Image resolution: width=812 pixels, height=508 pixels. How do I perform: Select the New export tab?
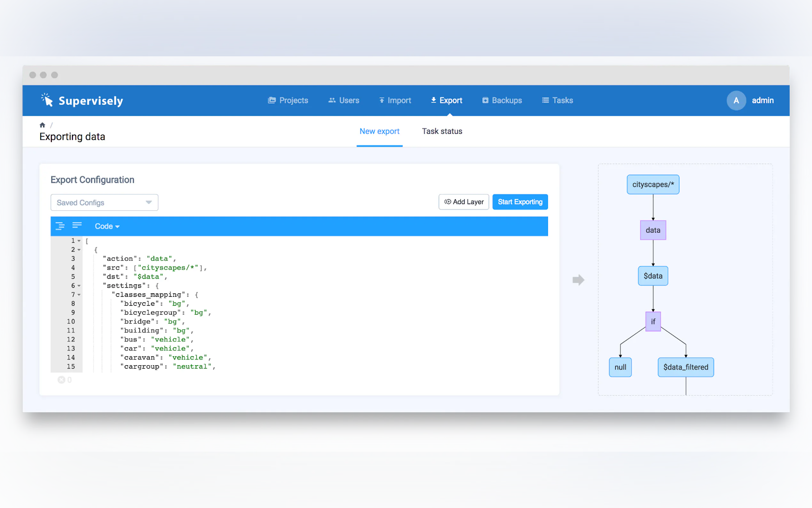pyautogui.click(x=379, y=131)
